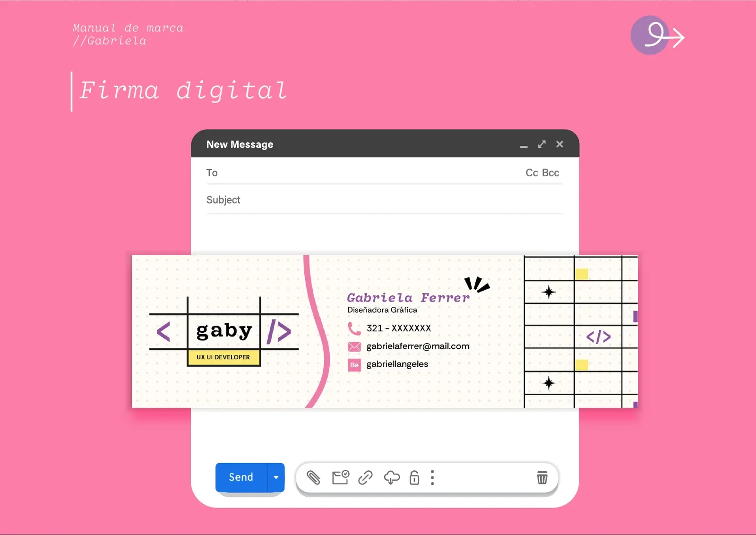Click the //Gabriela text
Viewport: 756px width, 535px height.
(x=110, y=41)
